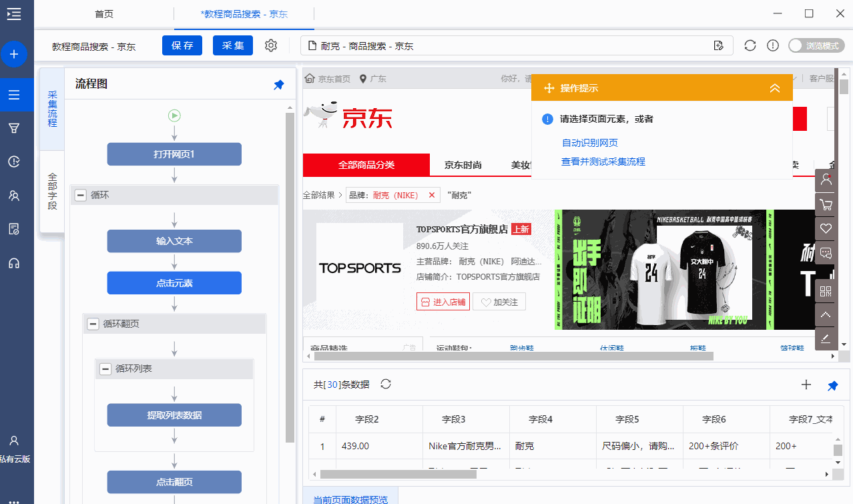Viewport: 853px width, 504px height.
Task: Refresh the embedded browser page
Action: (750, 45)
